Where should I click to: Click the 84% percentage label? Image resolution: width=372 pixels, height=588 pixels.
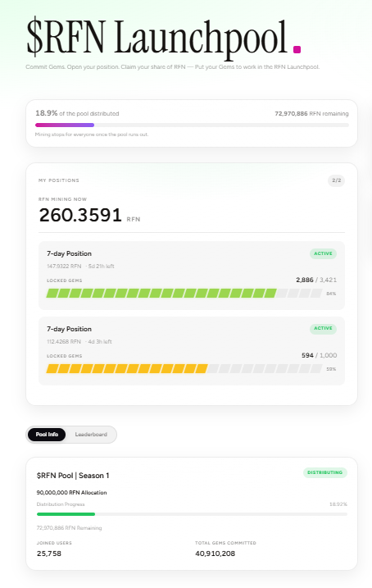click(331, 294)
